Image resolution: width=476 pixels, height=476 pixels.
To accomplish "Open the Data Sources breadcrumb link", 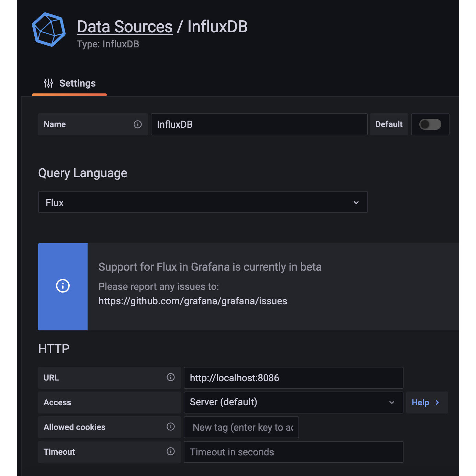I will [124, 26].
